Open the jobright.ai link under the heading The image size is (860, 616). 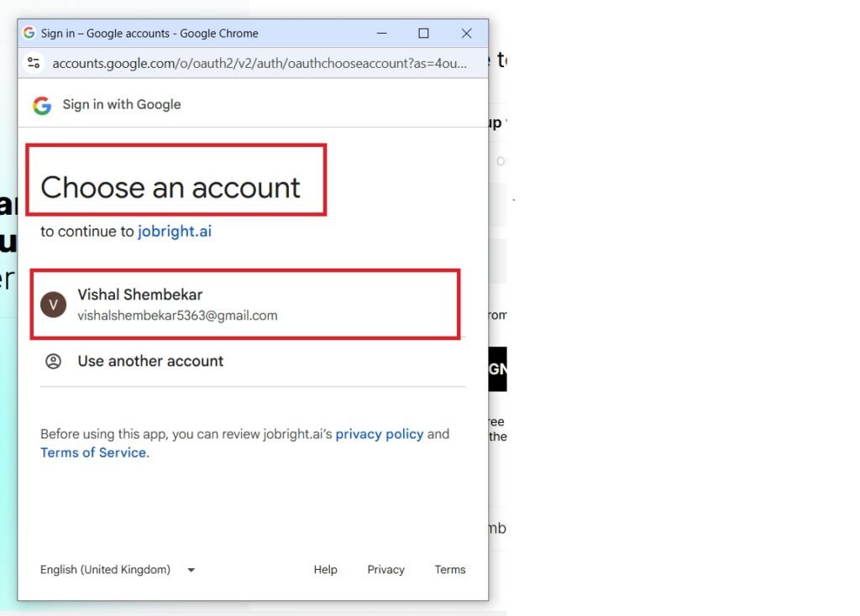[175, 232]
